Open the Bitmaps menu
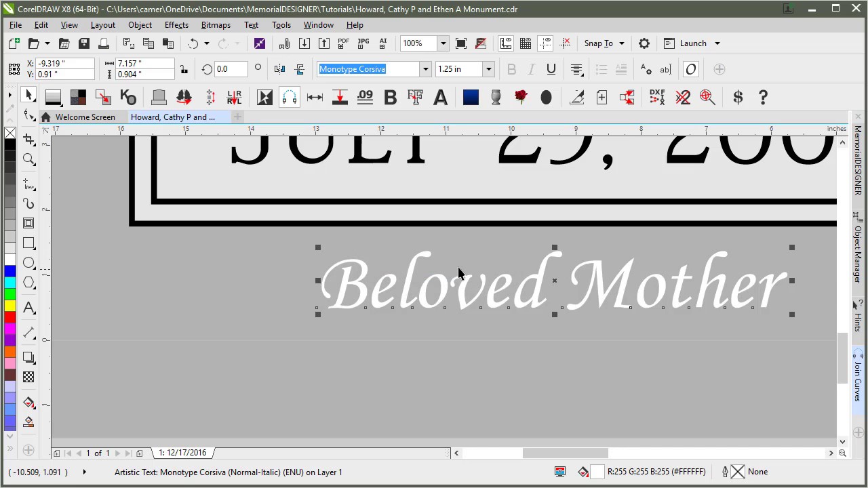The image size is (868, 488). coord(216,25)
